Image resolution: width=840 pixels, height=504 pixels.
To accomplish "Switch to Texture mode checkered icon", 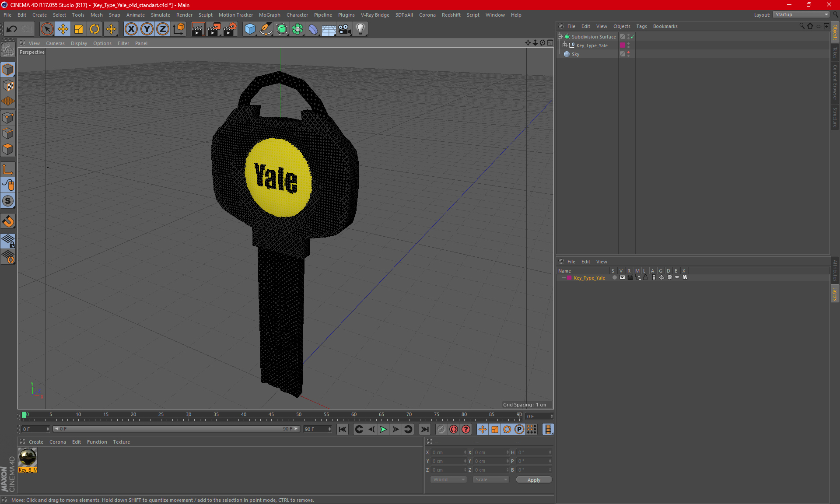I will click(8, 86).
